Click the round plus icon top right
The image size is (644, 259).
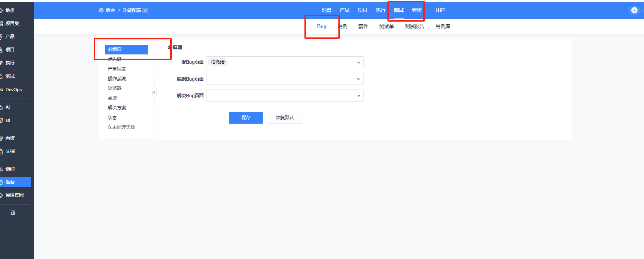coord(634,10)
